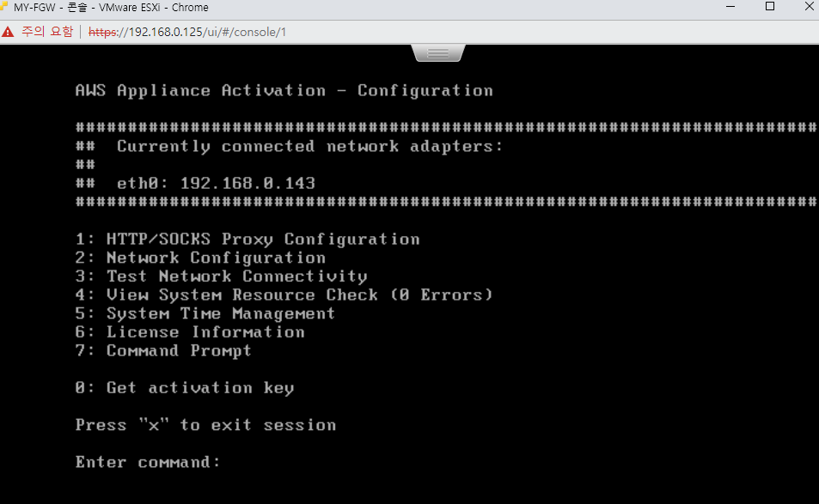Click the window title 'MY-FGW - 콘솔 - VMware ESXi'

[x=111, y=8]
